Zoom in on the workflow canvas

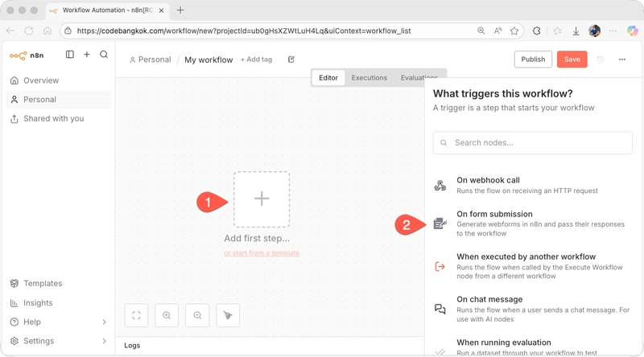point(167,315)
